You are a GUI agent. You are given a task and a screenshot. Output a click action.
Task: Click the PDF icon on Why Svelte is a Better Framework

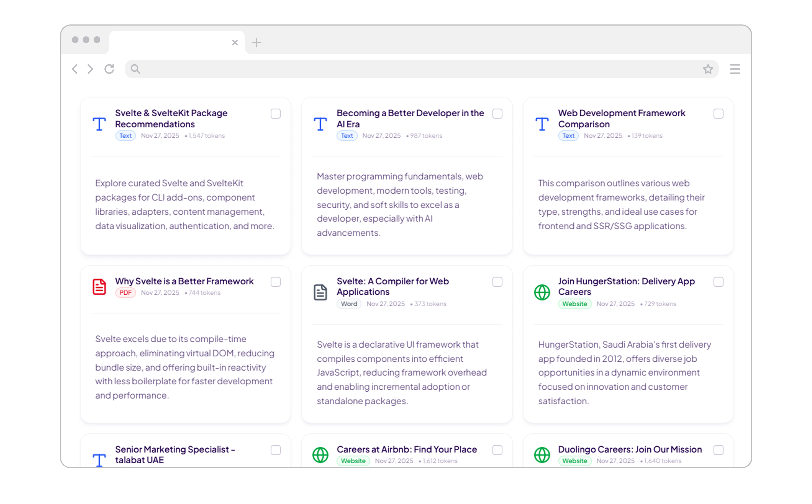coord(99,286)
